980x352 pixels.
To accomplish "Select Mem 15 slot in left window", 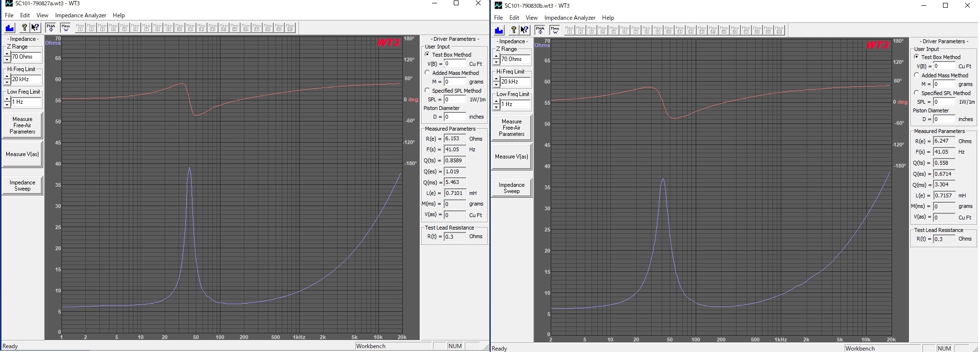I will coord(235,28).
